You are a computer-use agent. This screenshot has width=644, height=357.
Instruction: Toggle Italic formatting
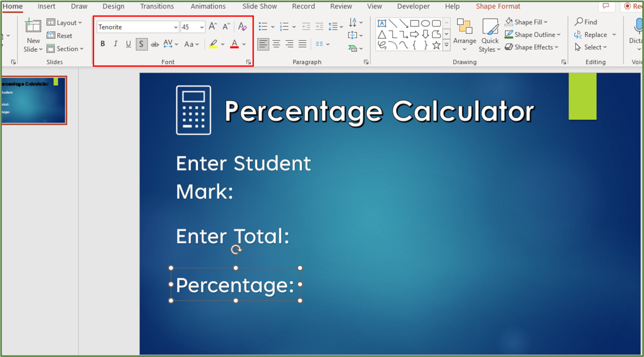pyautogui.click(x=115, y=44)
